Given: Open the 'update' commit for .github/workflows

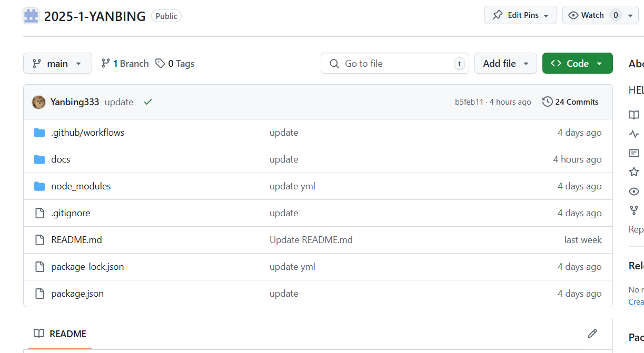Looking at the screenshot, I should [284, 133].
